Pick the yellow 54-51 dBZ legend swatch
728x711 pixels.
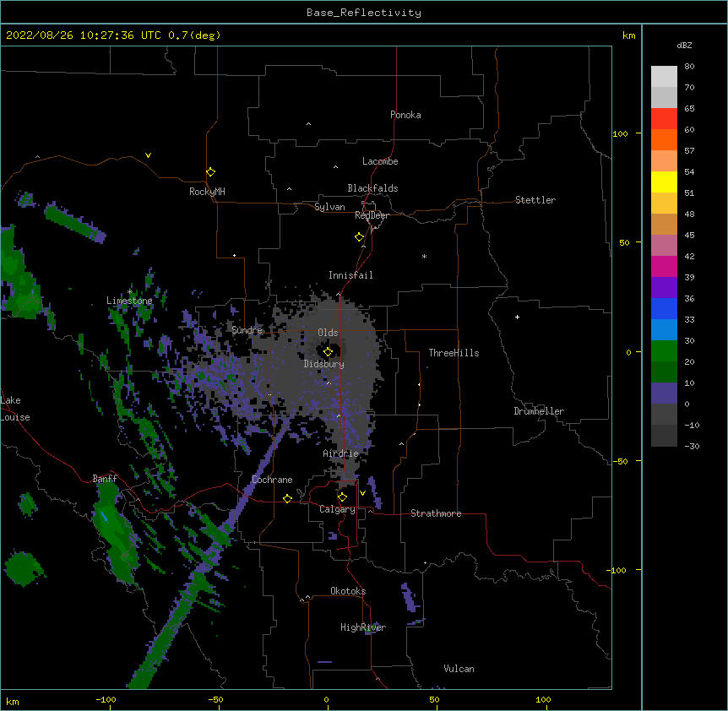pyautogui.click(x=664, y=182)
